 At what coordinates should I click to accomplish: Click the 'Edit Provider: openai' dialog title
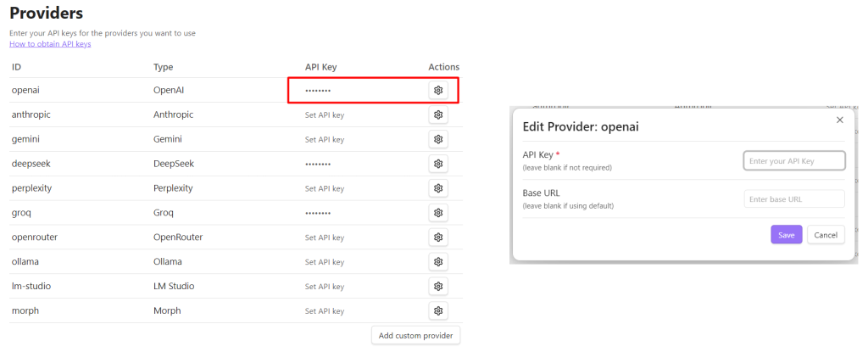[x=581, y=126]
